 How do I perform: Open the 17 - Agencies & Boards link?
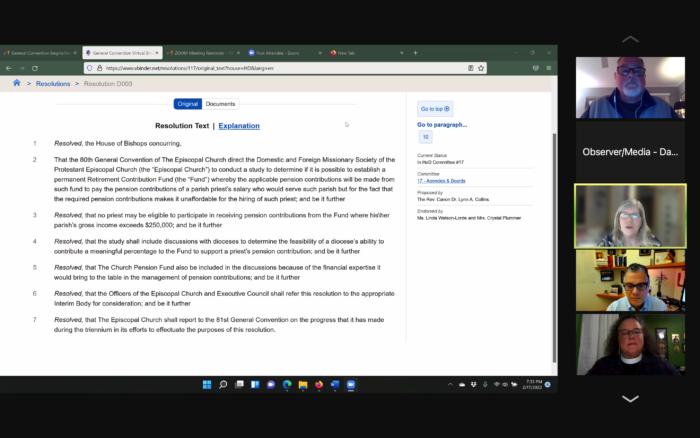coord(441,181)
